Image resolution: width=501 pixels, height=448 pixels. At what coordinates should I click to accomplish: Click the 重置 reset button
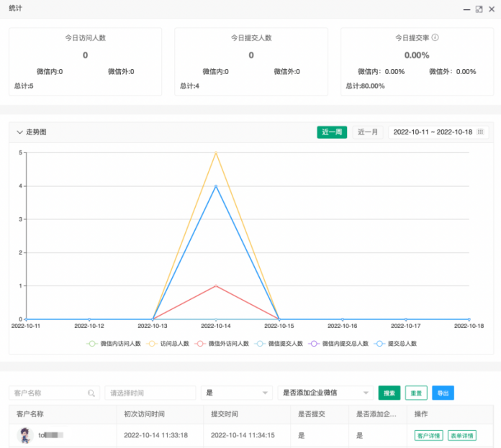click(x=416, y=393)
